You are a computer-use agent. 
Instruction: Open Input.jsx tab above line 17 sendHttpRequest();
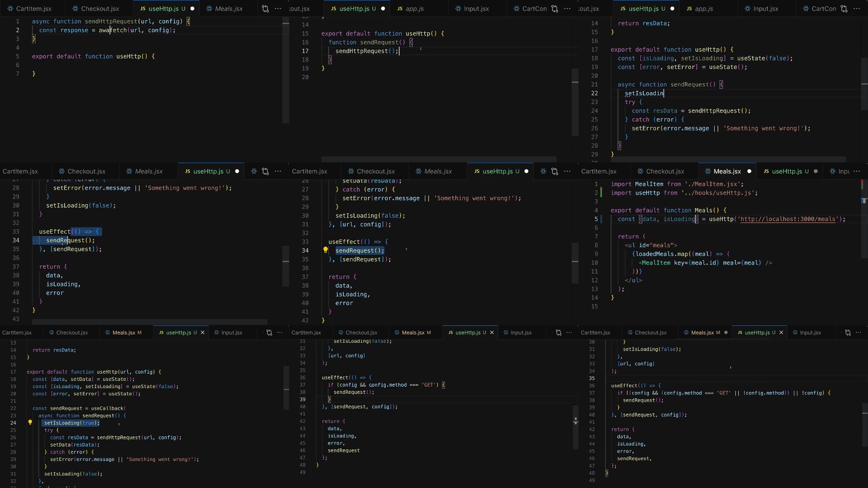[x=476, y=9]
